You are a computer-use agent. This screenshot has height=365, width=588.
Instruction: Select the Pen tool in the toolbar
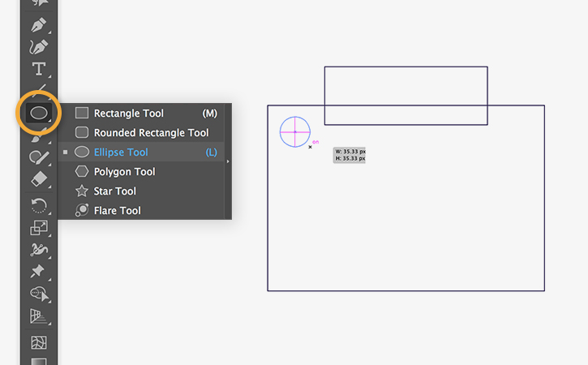click(x=38, y=24)
